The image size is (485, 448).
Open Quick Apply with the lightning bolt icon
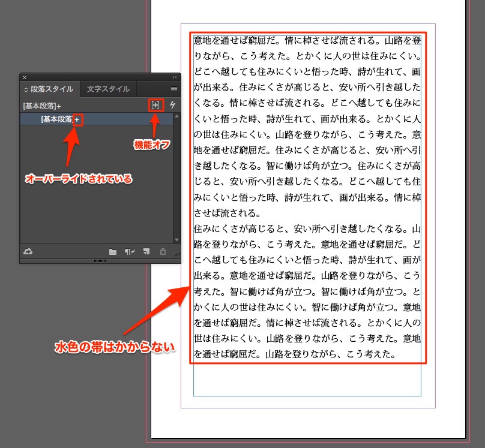point(173,105)
